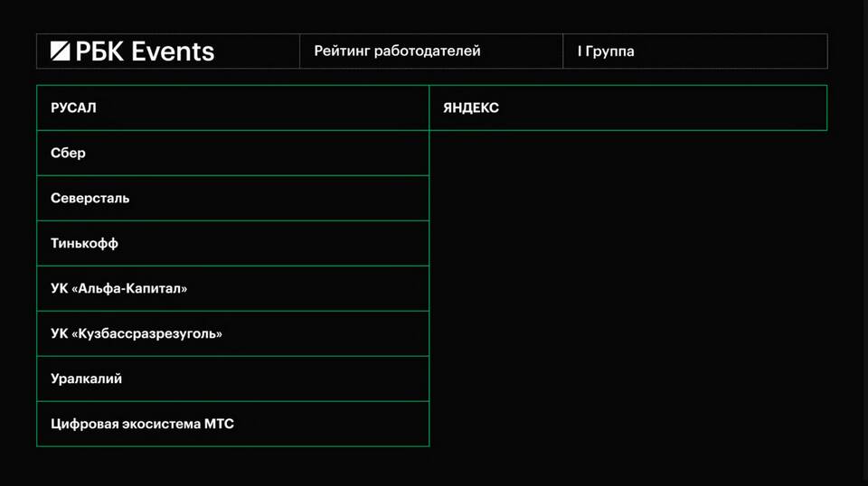Pick the Северсталь row

[x=232, y=199]
